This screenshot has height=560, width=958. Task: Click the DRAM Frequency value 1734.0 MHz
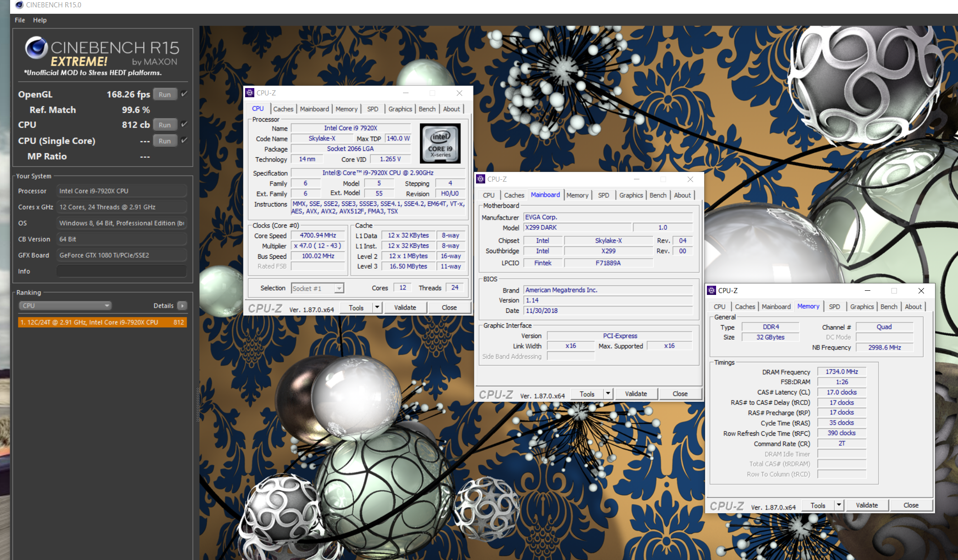pyautogui.click(x=841, y=372)
